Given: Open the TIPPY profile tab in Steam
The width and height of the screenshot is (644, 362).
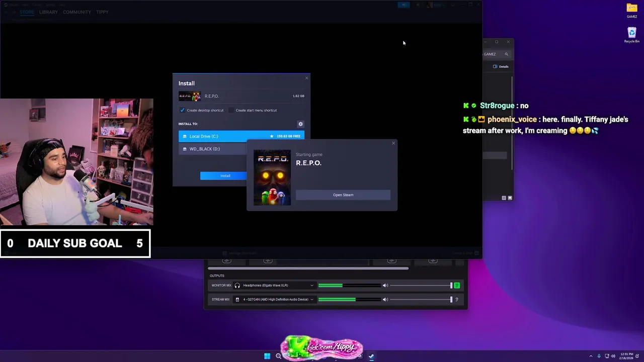Looking at the screenshot, I should (x=102, y=12).
